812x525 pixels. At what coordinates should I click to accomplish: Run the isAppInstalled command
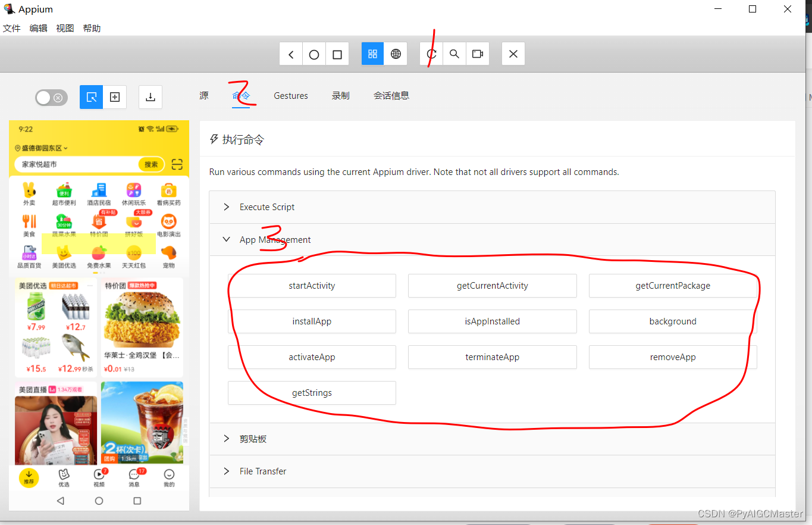point(493,321)
